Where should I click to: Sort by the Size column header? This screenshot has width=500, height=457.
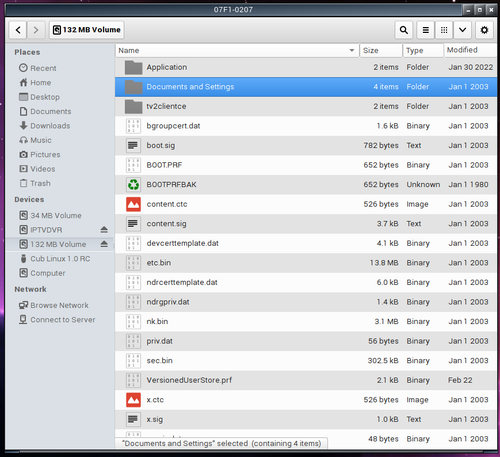(381, 50)
